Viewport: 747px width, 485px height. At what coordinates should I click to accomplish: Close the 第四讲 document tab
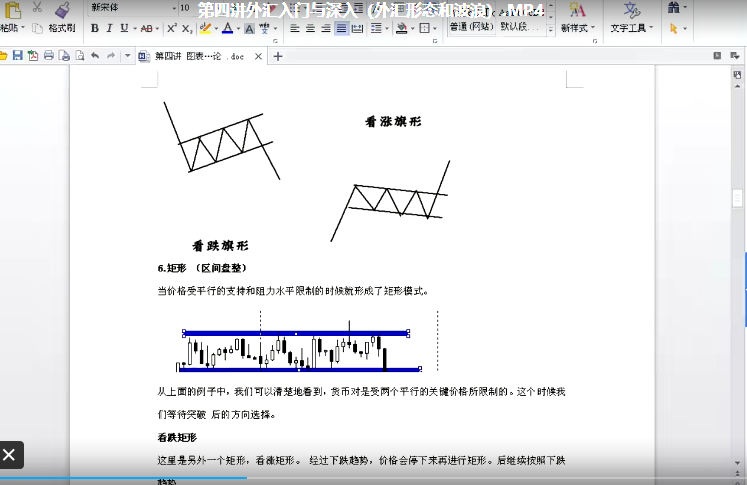258,56
